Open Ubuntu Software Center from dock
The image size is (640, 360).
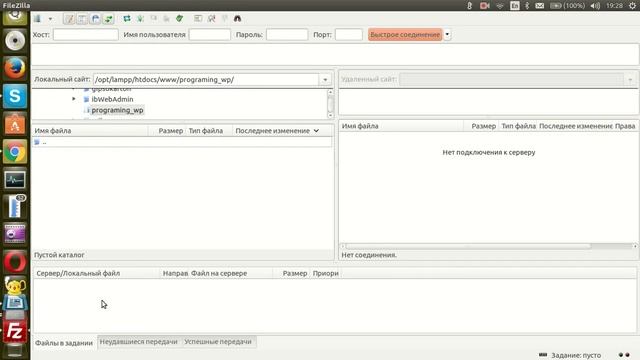[15, 124]
